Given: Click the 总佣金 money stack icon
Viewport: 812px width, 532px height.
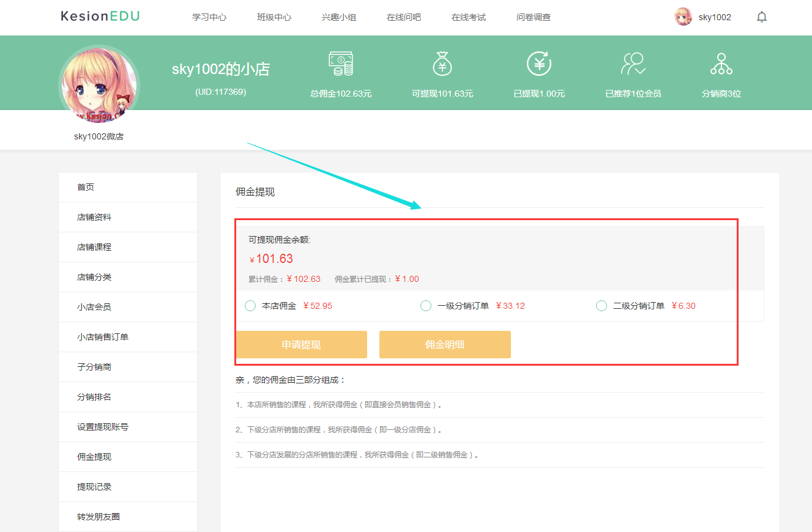Looking at the screenshot, I should point(341,63).
